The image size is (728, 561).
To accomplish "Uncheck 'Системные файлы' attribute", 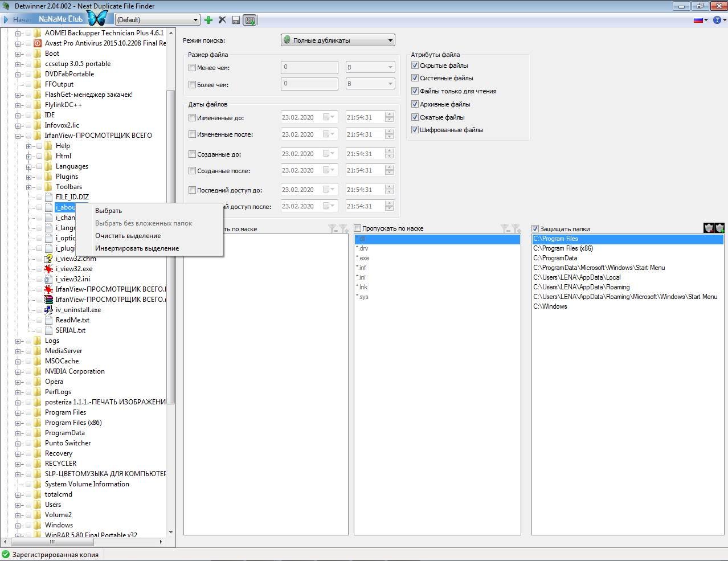I will [x=415, y=78].
